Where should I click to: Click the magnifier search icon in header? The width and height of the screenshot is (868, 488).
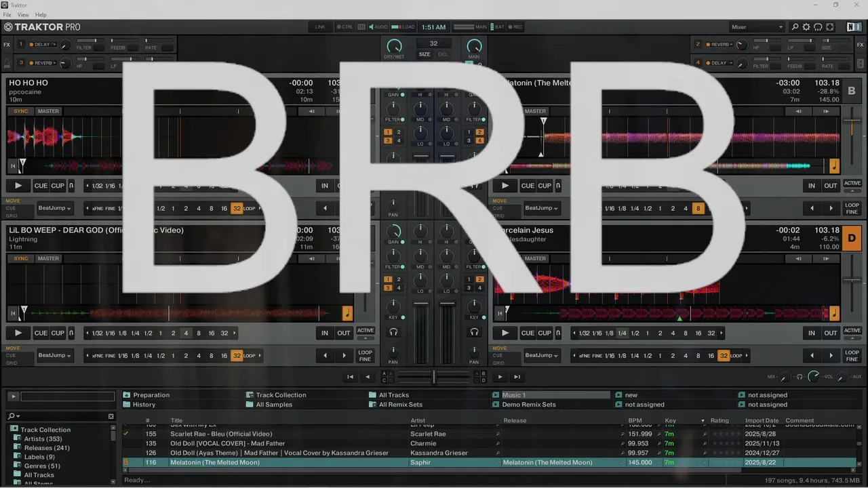click(795, 27)
